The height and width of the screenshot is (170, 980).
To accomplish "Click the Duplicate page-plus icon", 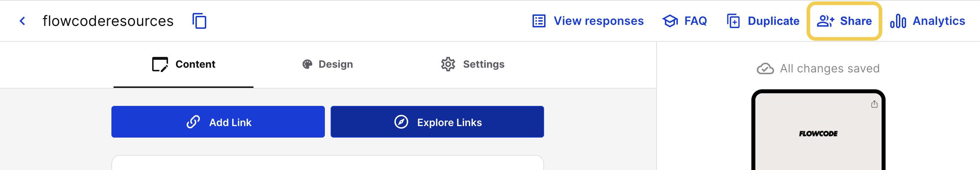I will pos(733,21).
